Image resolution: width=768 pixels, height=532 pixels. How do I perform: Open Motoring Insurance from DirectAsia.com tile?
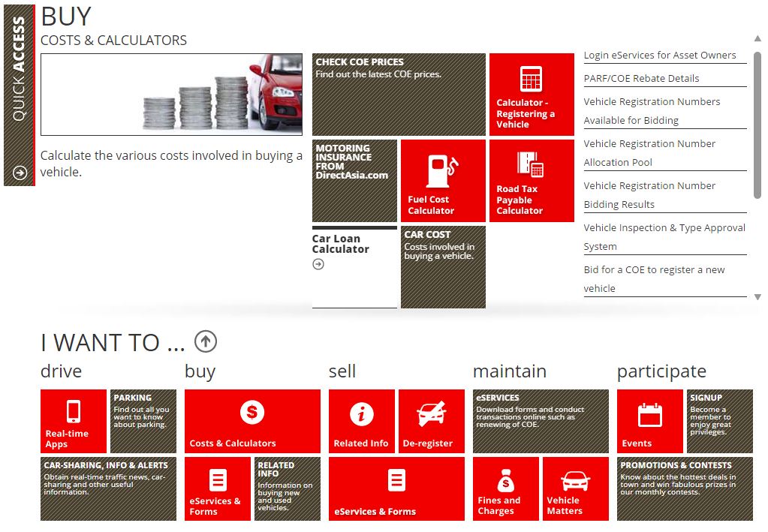click(354, 181)
